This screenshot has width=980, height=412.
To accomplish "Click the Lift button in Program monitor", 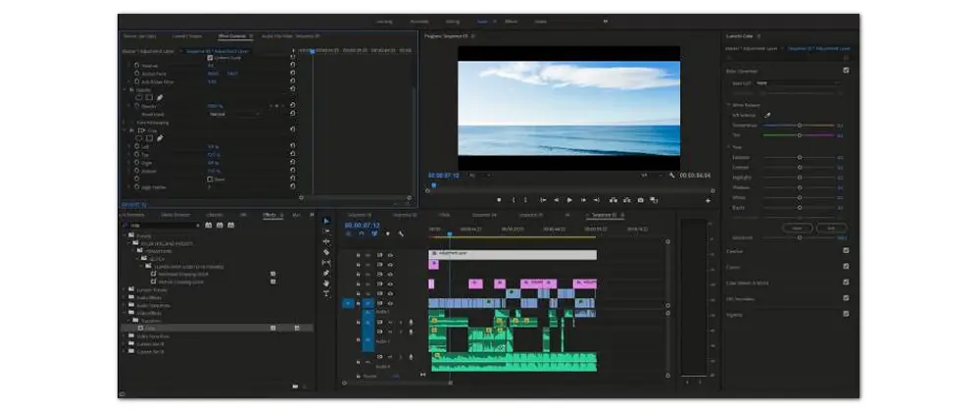I will (613, 200).
